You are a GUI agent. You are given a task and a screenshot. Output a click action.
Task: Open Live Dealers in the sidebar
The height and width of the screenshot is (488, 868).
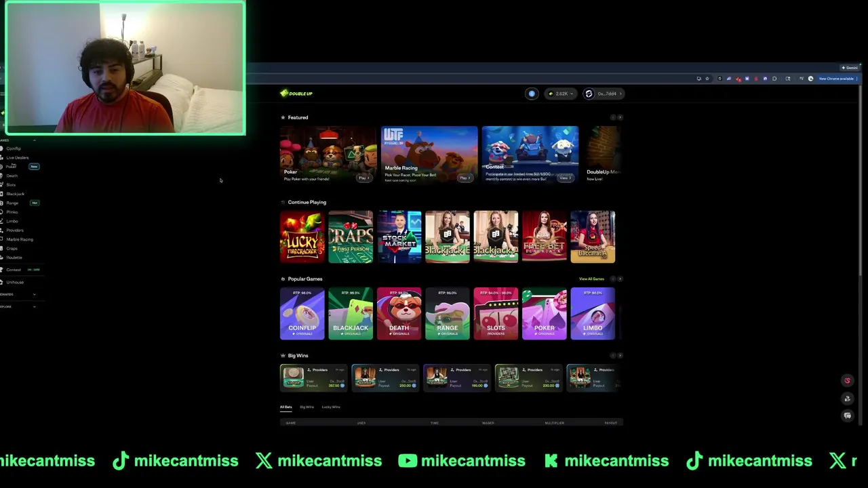pos(17,157)
